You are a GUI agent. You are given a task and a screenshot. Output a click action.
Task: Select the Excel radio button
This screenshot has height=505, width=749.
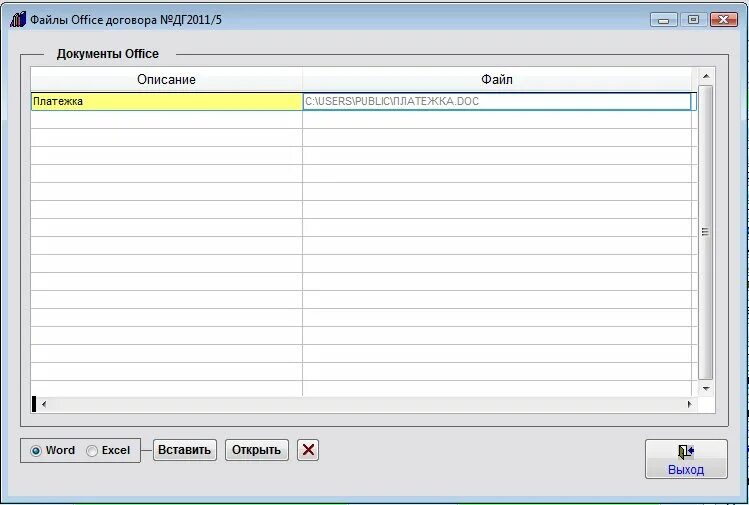(x=92, y=451)
